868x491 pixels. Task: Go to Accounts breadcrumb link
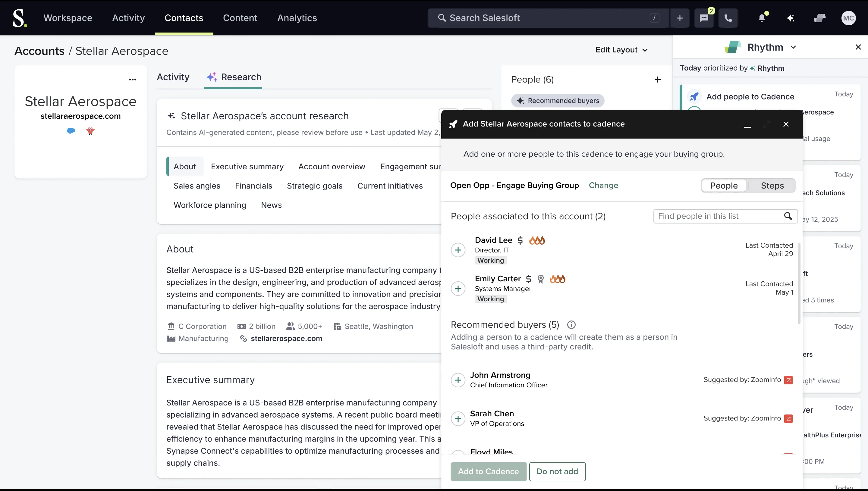[x=39, y=51]
